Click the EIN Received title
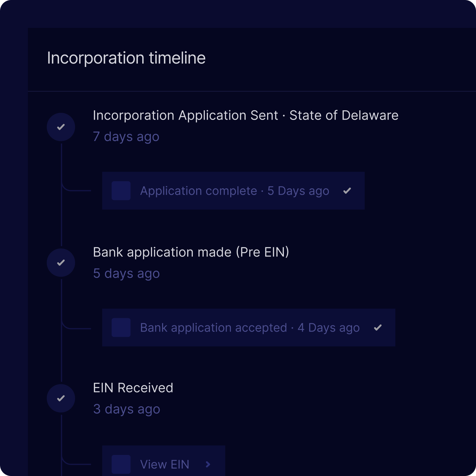The height and width of the screenshot is (476, 476). pyautogui.click(x=133, y=388)
